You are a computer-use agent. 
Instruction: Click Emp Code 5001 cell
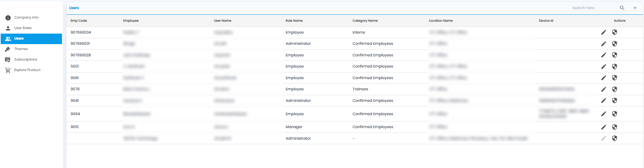(x=75, y=66)
